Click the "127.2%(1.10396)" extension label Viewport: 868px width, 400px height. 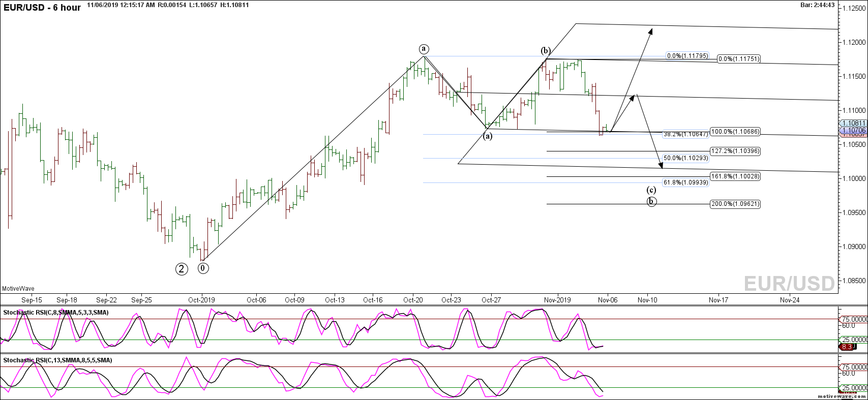[735, 151]
